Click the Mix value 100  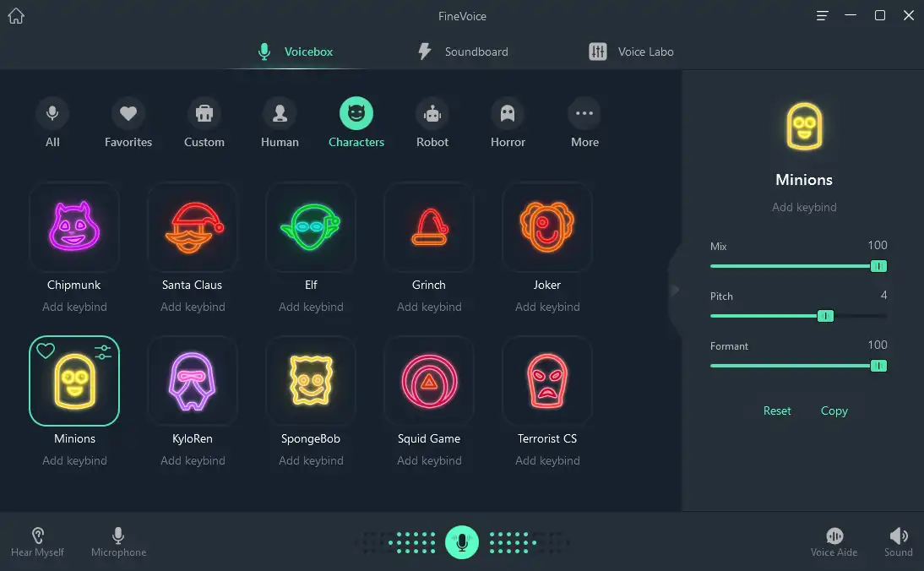pos(878,245)
